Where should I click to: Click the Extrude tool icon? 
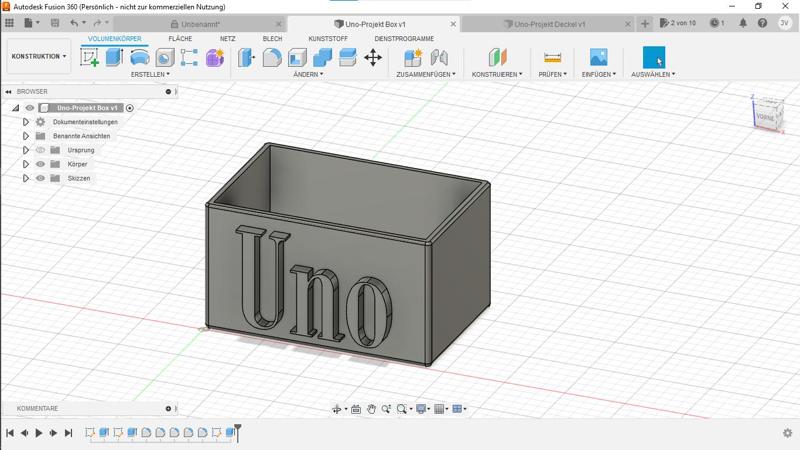click(114, 58)
